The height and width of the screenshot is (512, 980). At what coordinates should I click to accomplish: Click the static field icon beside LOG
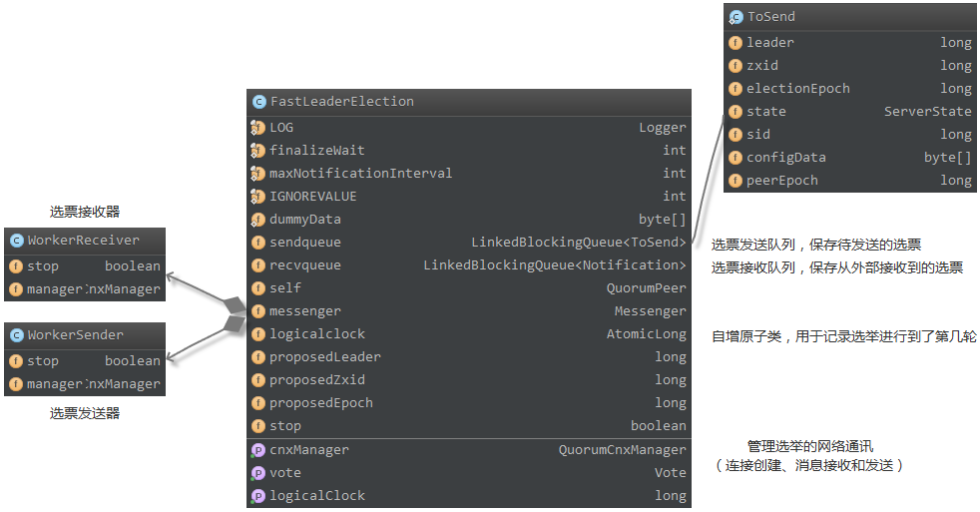coord(256,128)
